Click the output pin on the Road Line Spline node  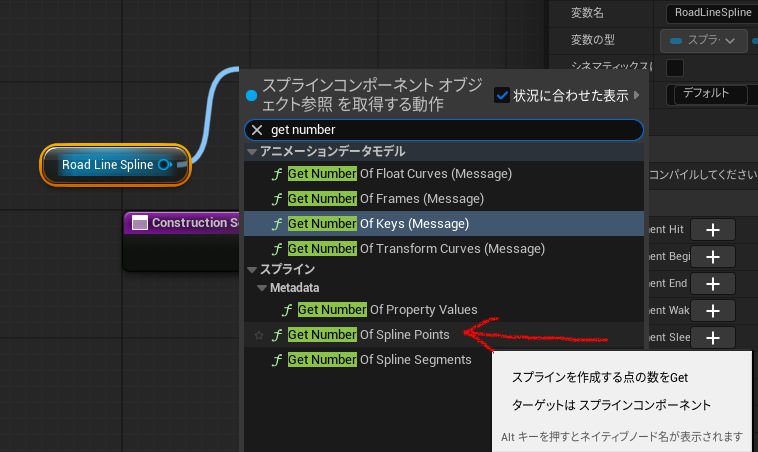(x=165, y=164)
